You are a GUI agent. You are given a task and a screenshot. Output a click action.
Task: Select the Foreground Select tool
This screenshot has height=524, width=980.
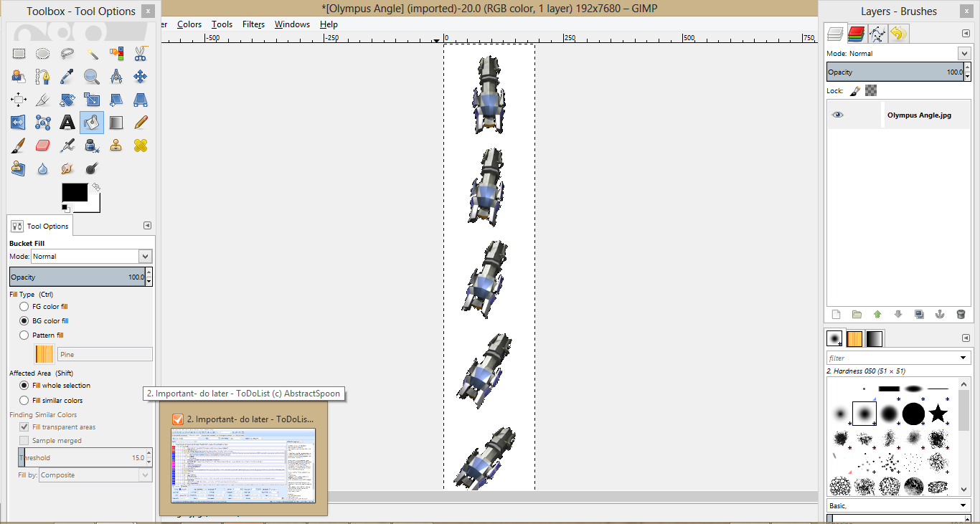19,77
